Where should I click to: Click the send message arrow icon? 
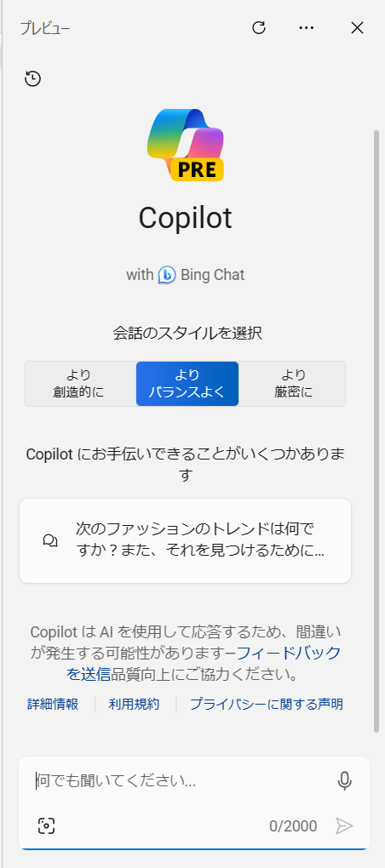coord(344,826)
